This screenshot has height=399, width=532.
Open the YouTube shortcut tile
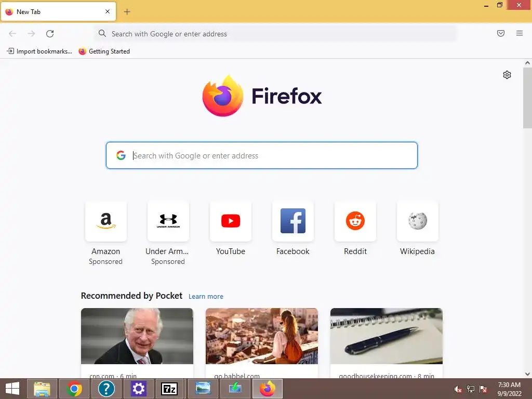231,221
